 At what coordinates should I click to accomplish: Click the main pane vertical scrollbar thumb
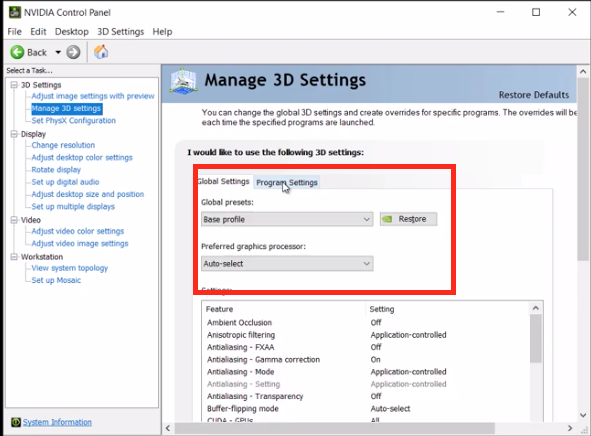(583, 169)
